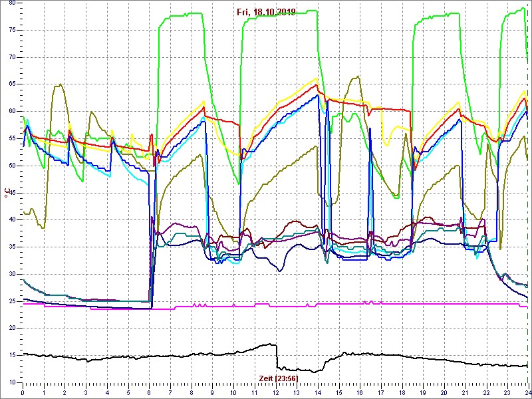Click the '24' hour tick label
Screen dimensions: 532x399
[x=527, y=392]
